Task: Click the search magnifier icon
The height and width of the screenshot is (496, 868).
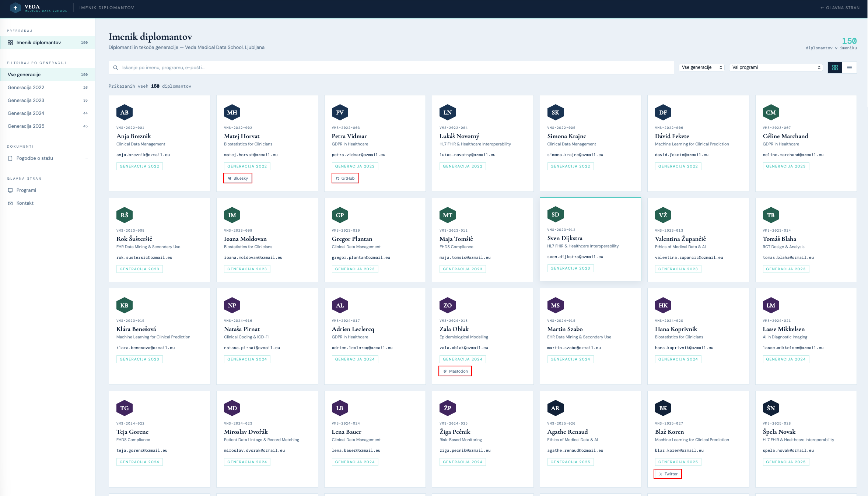Action: point(116,68)
